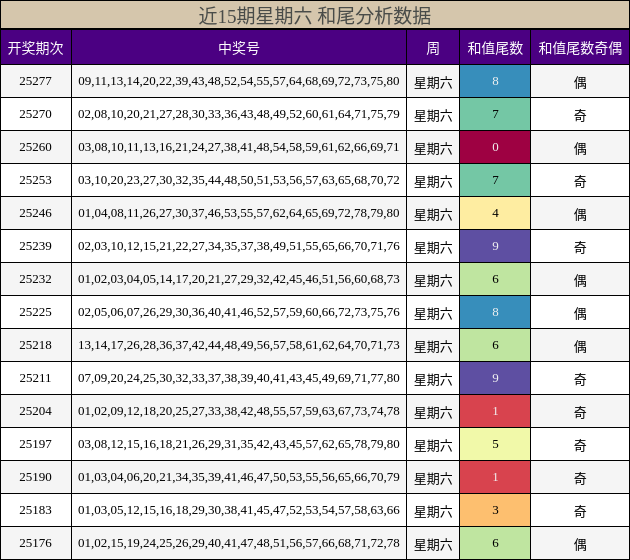Click the winning numbers in row 25204
The height and width of the screenshot is (560, 630).
239,411
